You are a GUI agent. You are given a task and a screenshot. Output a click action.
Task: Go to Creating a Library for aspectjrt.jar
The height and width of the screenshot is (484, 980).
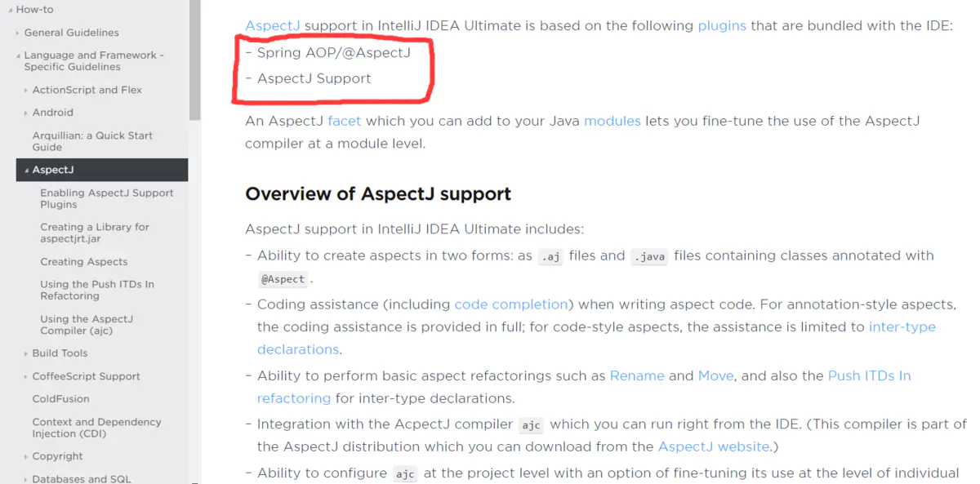95,233
